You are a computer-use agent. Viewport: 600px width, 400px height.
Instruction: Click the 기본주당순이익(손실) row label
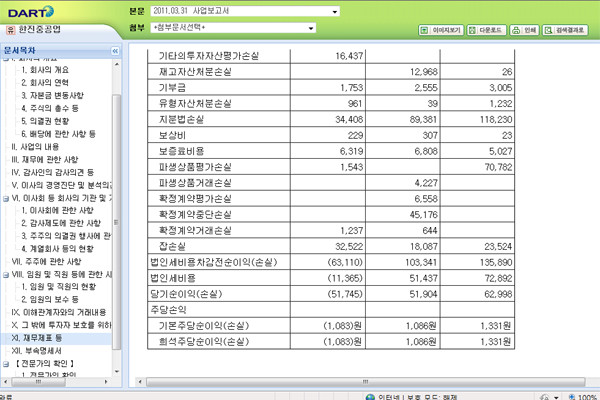click(204, 326)
